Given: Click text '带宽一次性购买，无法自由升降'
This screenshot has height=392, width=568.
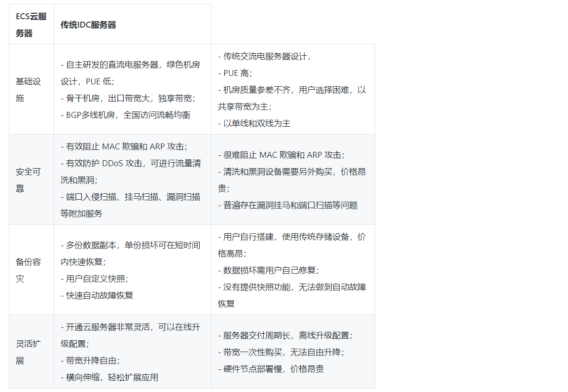Looking at the screenshot, I should tap(282, 352).
